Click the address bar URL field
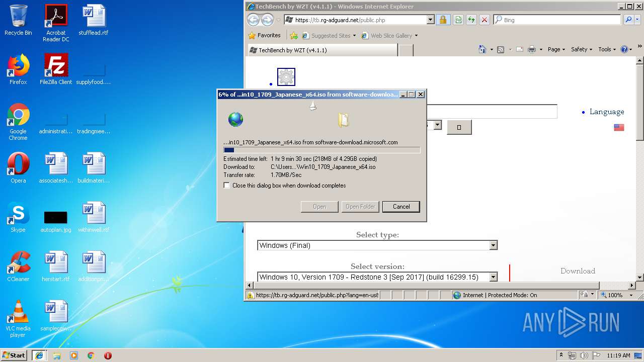644x362 pixels. click(355, 20)
